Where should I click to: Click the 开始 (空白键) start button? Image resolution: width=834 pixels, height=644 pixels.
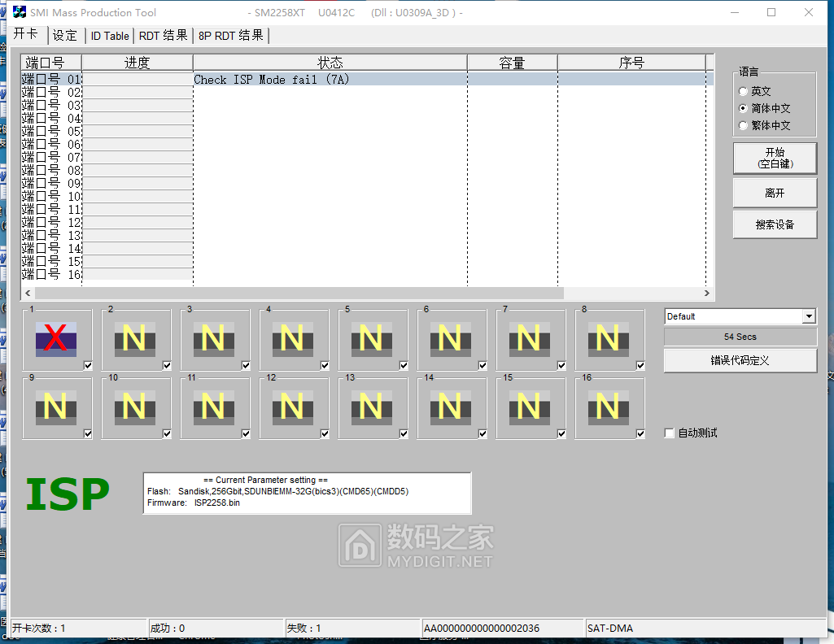[775, 158]
